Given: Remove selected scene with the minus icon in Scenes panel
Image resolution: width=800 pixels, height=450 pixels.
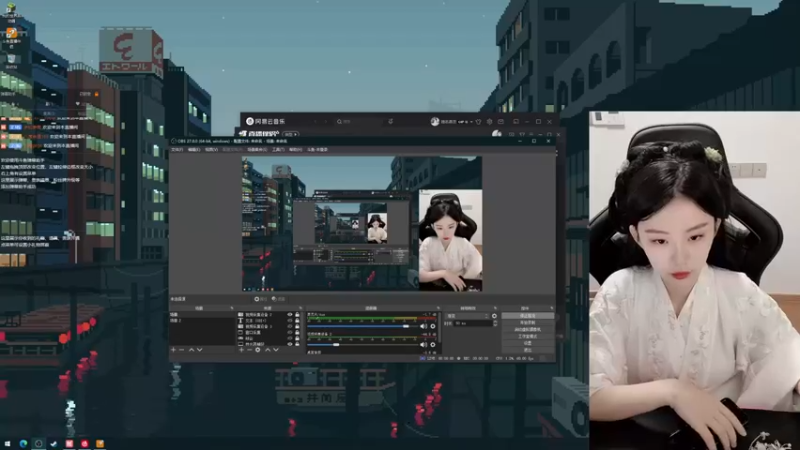Looking at the screenshot, I should coord(181,349).
